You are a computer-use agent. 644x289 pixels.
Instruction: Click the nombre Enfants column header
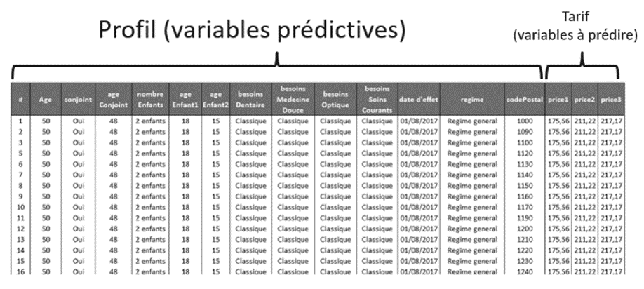point(150,100)
